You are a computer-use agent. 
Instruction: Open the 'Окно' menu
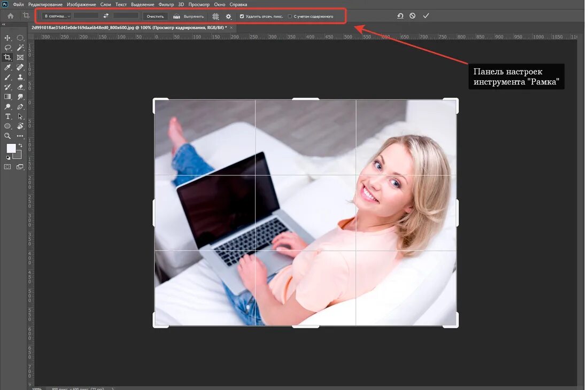click(219, 4)
